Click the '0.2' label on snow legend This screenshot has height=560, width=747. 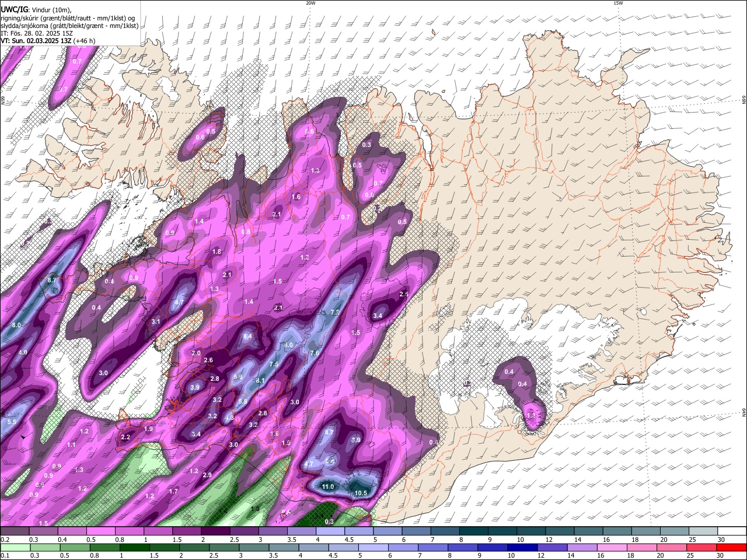5,540
